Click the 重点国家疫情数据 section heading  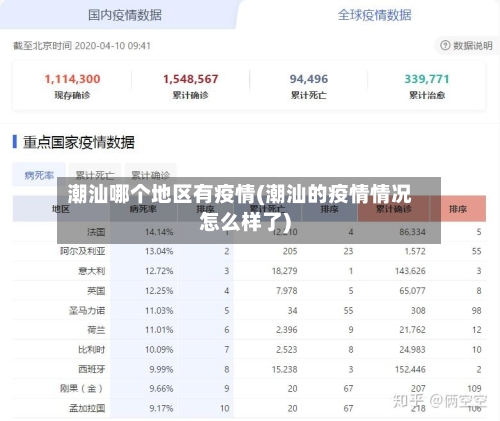click(79, 142)
